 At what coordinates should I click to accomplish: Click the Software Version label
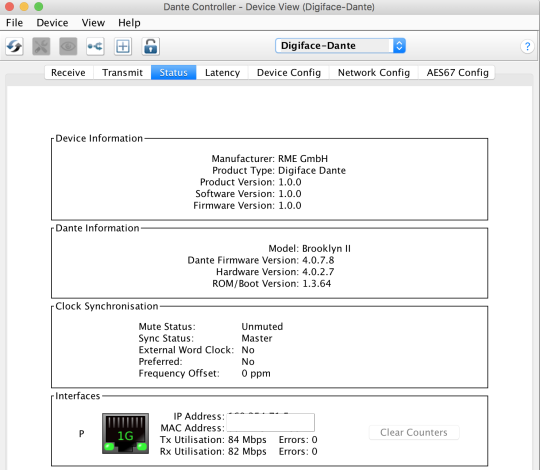click(235, 194)
